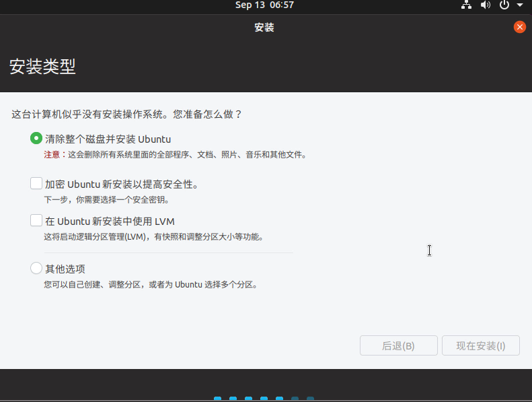This screenshot has width=532, height=402.
Task: Click the power icon in top bar
Action: [504, 5]
